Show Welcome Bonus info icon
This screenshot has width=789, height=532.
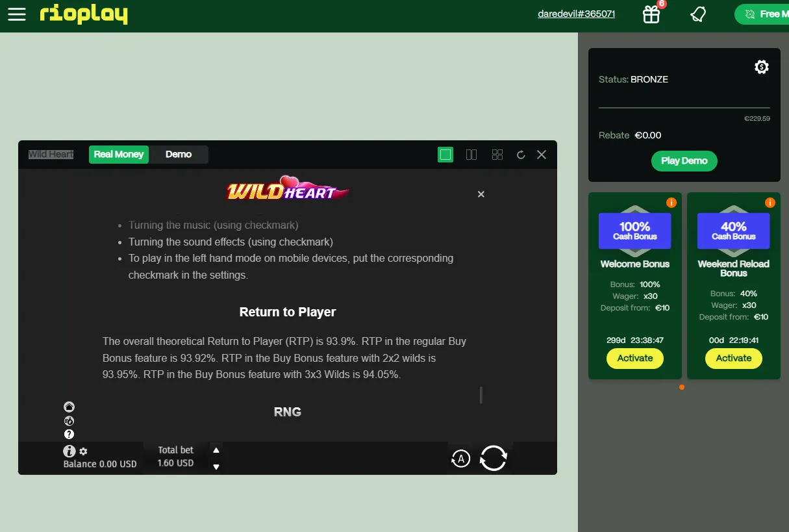point(671,203)
